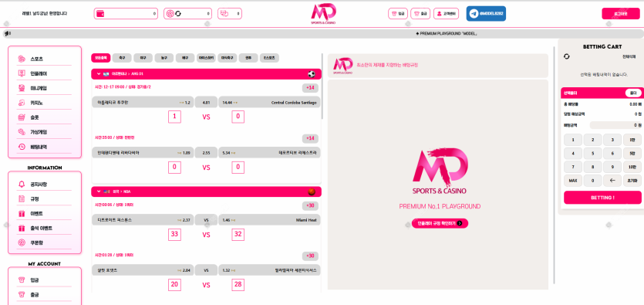
Task: Click the match list vertical scrollbar
Action: (x=322, y=86)
